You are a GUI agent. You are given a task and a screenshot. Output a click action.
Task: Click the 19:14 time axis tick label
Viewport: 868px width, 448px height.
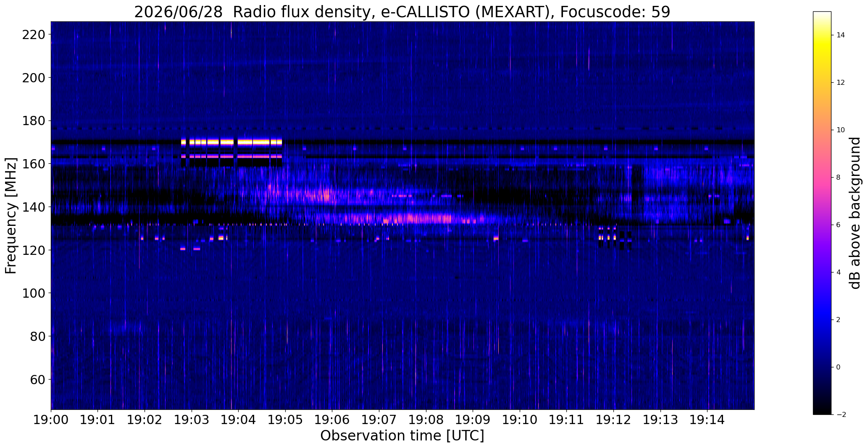pos(708,419)
